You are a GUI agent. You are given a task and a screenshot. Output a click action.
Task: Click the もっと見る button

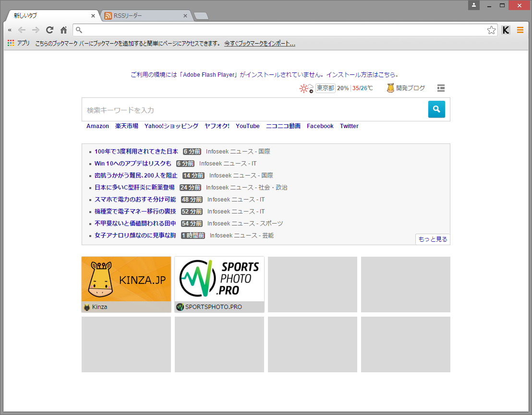coord(432,238)
